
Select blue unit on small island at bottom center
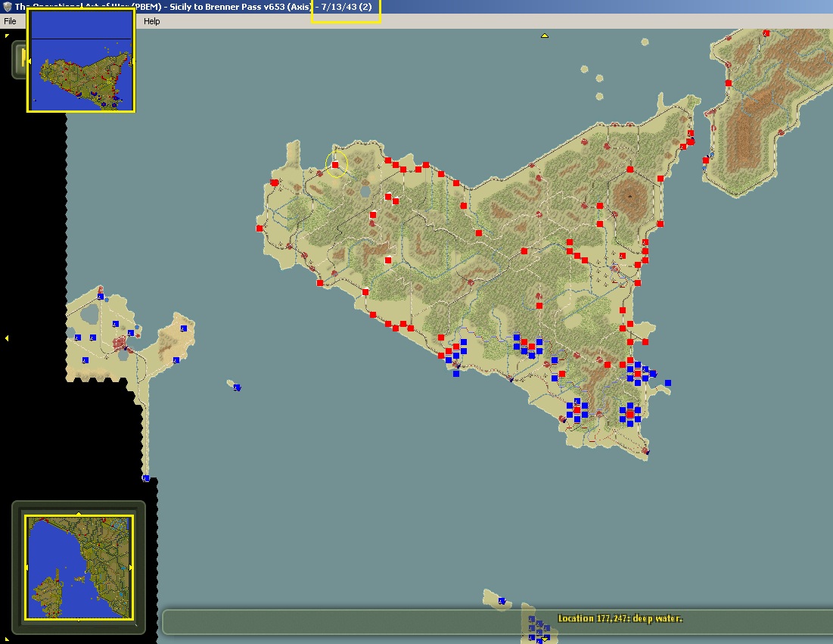[502, 601]
